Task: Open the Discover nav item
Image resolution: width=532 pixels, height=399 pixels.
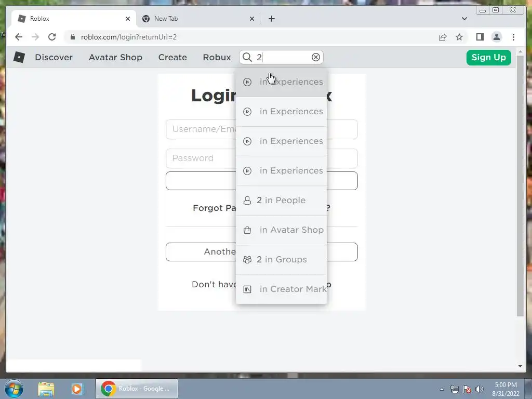Action: (54, 57)
